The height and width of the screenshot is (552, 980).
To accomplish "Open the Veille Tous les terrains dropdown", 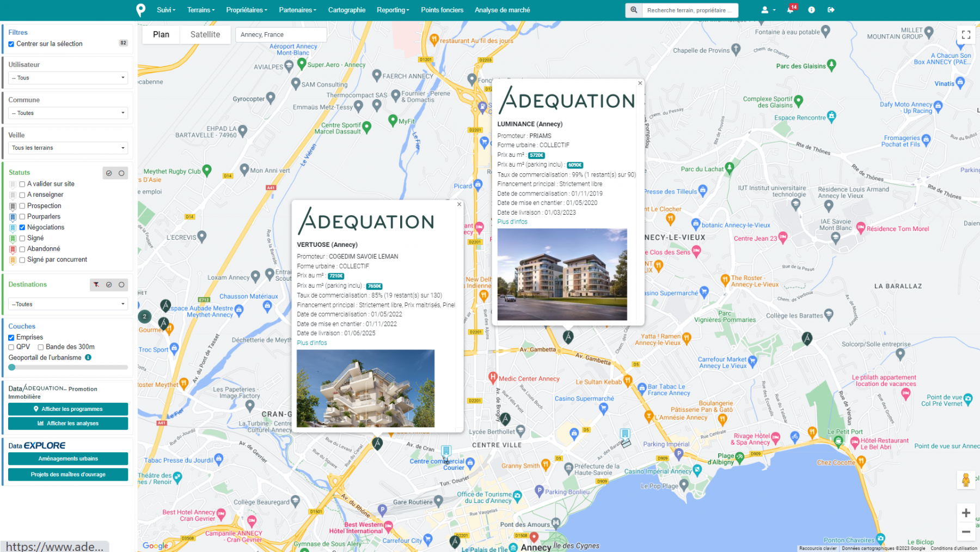I will coord(68,148).
